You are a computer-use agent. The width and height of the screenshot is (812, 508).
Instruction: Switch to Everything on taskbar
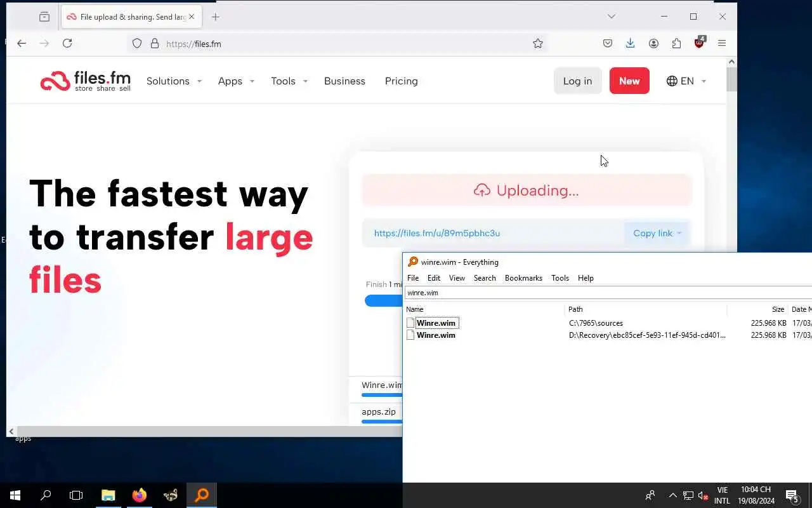coord(202,495)
